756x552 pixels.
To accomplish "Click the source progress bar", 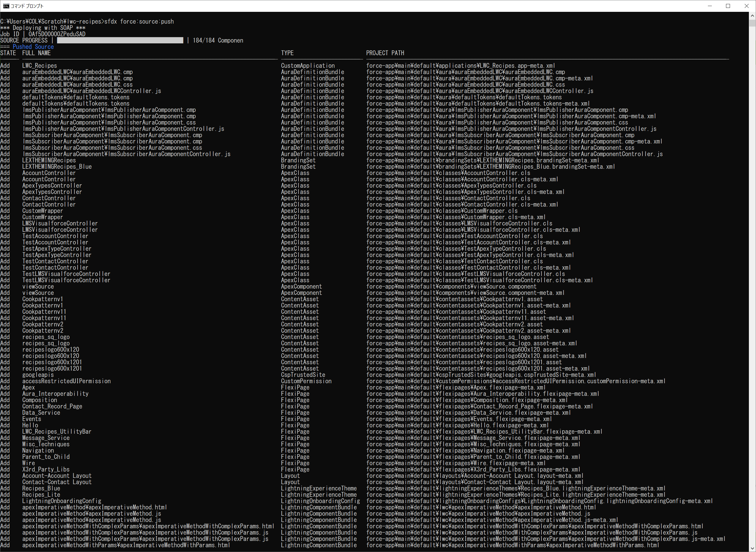I will [120, 40].
